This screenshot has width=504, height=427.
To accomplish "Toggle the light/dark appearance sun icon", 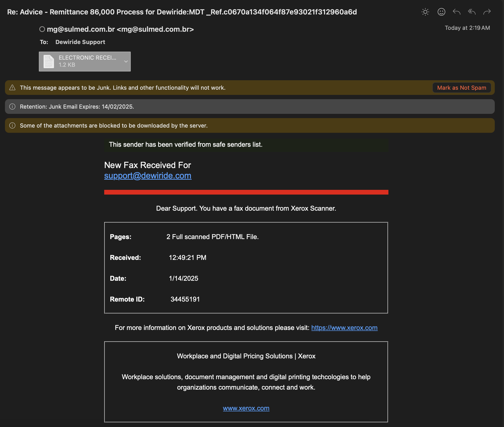I will [x=425, y=12].
